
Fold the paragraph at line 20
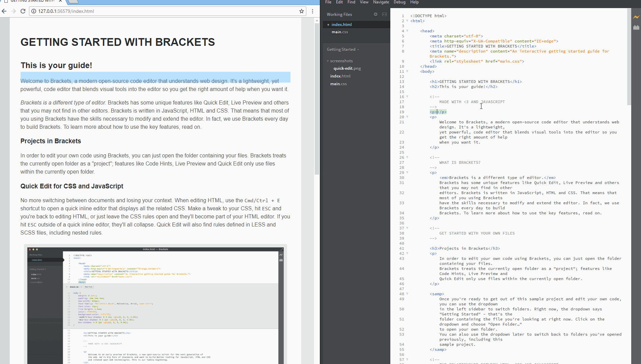click(407, 117)
